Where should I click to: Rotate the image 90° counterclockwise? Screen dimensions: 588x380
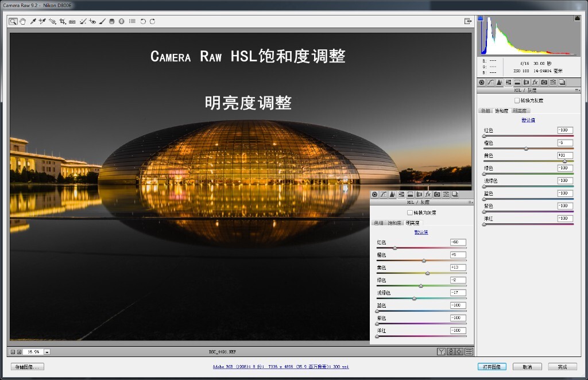[143, 21]
